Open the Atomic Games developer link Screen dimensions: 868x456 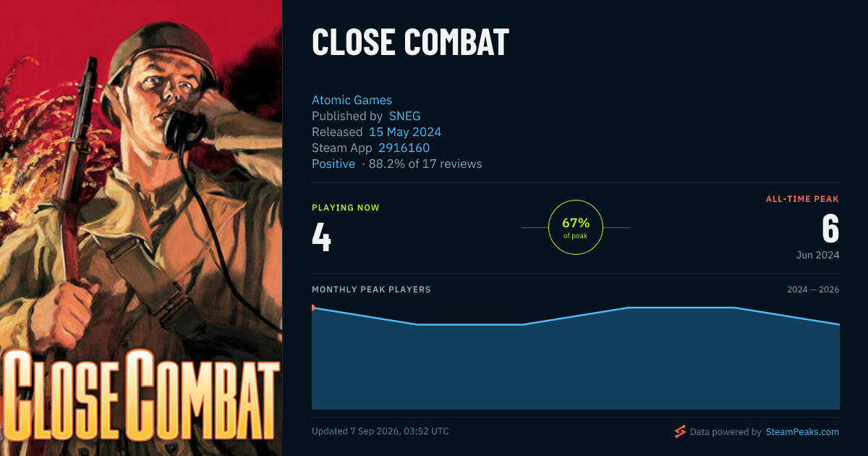352,101
